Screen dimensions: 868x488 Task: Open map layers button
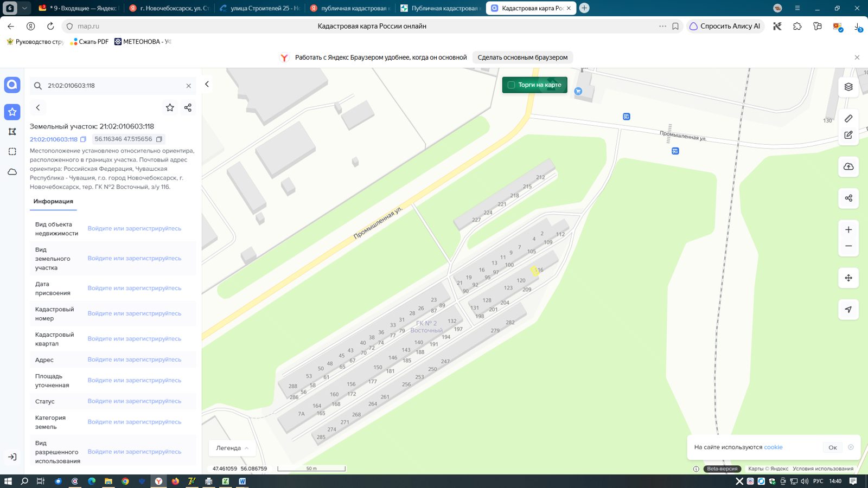[848, 87]
